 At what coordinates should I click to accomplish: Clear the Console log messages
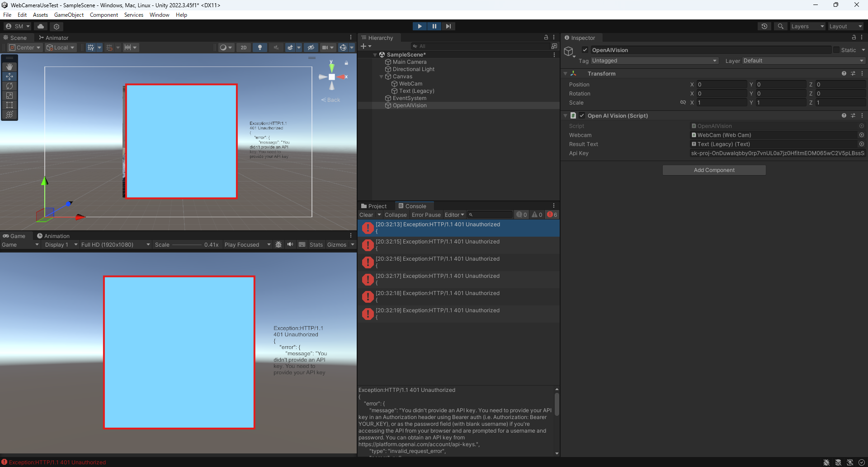(366, 215)
